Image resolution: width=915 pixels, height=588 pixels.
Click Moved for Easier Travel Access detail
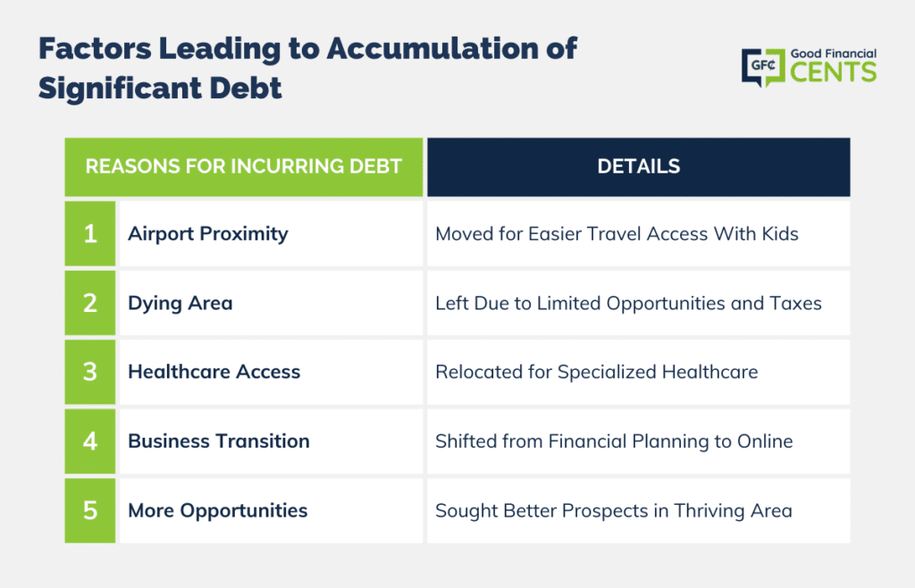coord(617,234)
